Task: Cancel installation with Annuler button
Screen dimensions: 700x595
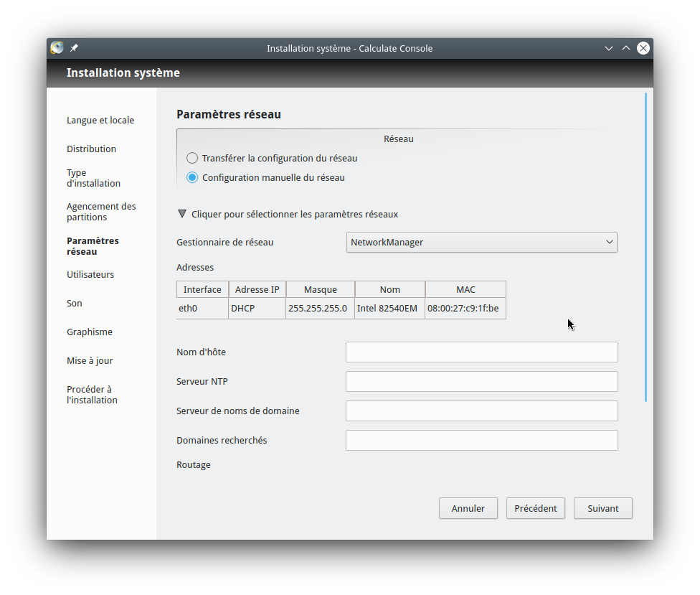Action: 468,508
